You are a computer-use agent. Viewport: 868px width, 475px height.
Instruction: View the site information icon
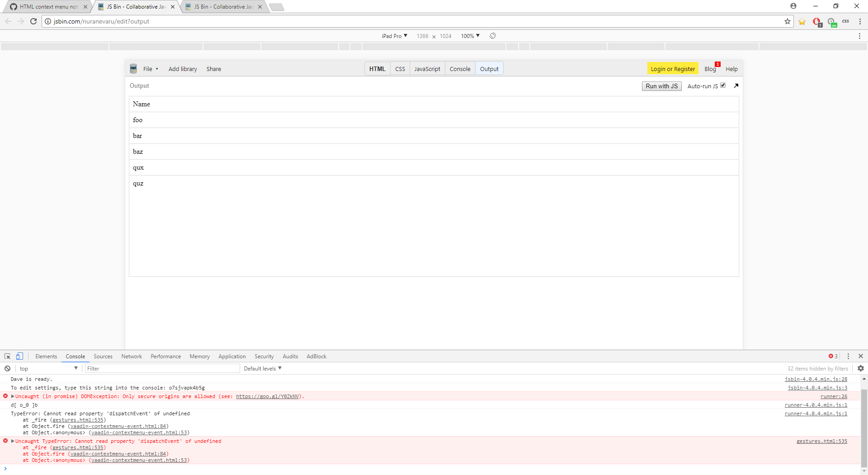(x=48, y=21)
